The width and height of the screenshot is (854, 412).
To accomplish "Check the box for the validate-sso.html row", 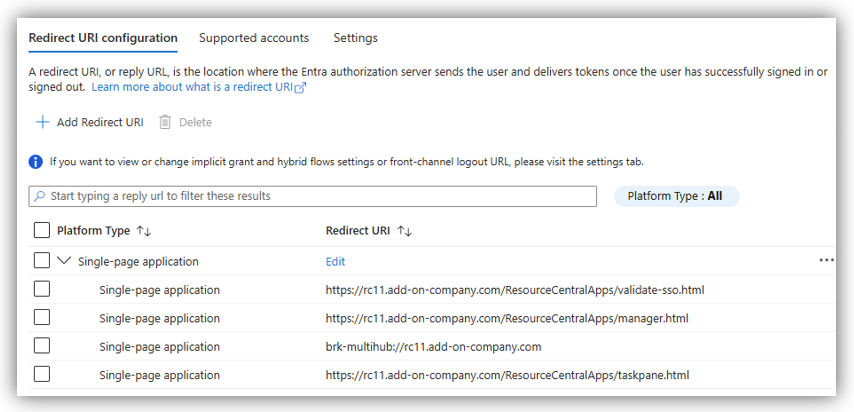I will [41, 290].
